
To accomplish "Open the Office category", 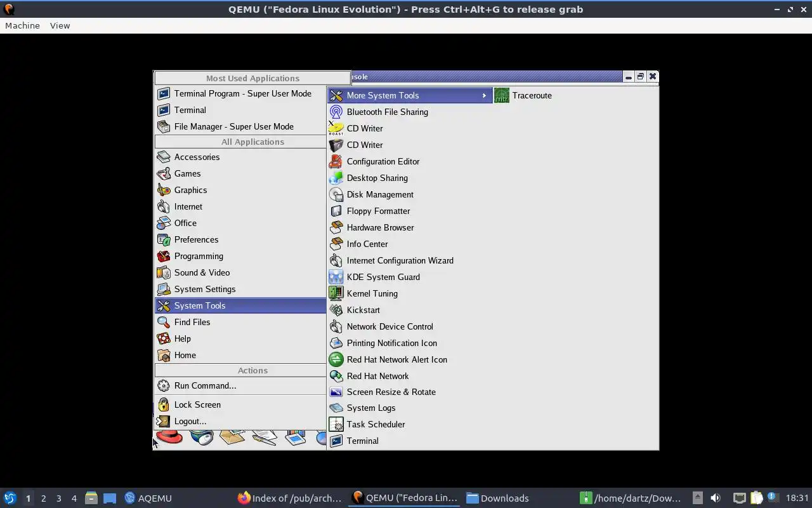I will tap(240, 223).
